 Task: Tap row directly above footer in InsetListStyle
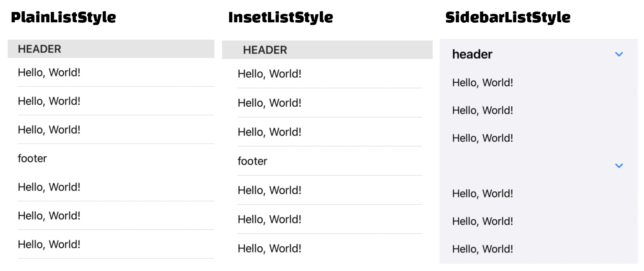click(269, 132)
